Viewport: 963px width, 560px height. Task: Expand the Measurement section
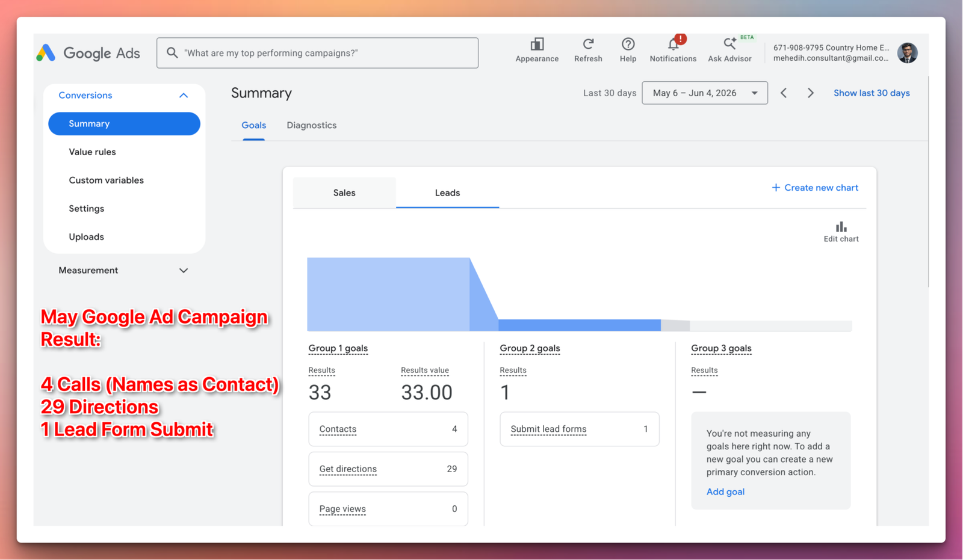[184, 271]
